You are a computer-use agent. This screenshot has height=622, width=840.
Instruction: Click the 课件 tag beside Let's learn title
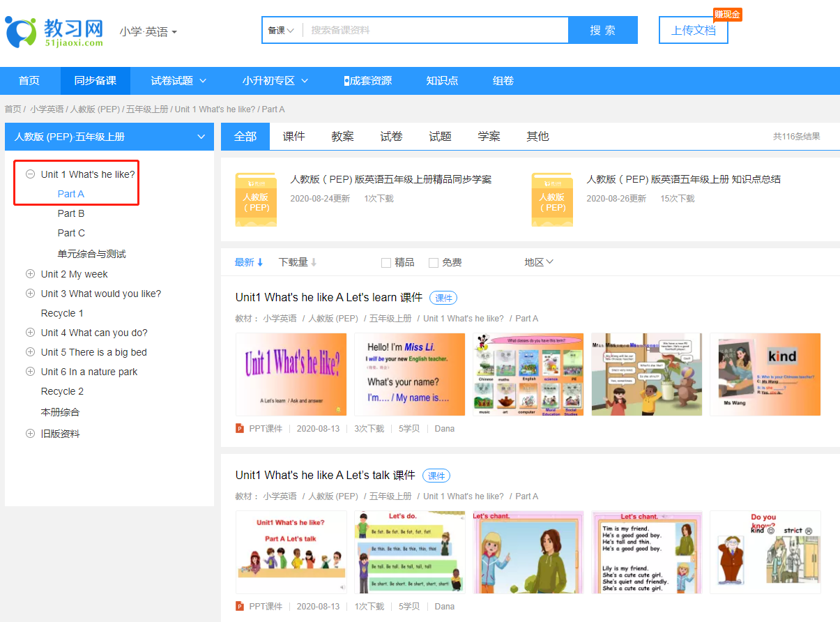click(x=443, y=298)
